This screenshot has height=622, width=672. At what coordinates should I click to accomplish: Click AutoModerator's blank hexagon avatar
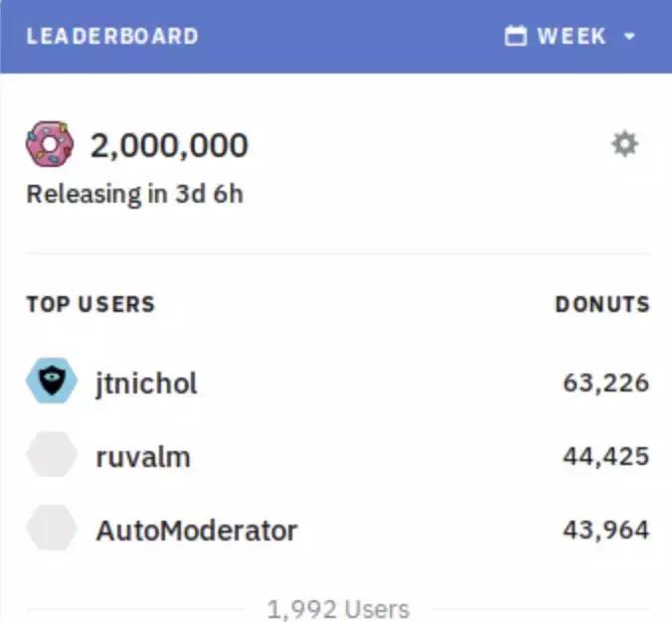point(51,529)
